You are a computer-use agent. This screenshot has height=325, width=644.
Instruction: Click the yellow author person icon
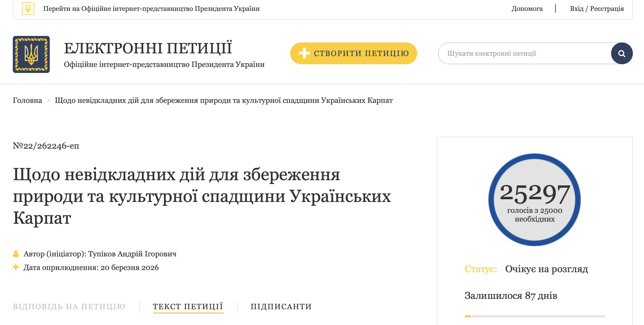click(16, 254)
